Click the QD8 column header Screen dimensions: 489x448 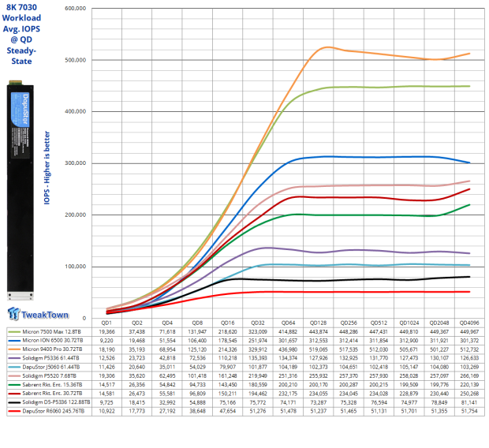pos(197,323)
